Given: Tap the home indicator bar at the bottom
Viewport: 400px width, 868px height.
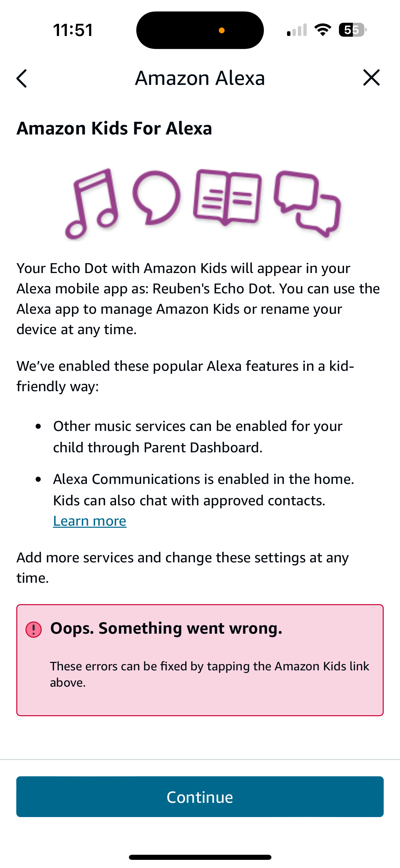Looking at the screenshot, I should click(200, 857).
